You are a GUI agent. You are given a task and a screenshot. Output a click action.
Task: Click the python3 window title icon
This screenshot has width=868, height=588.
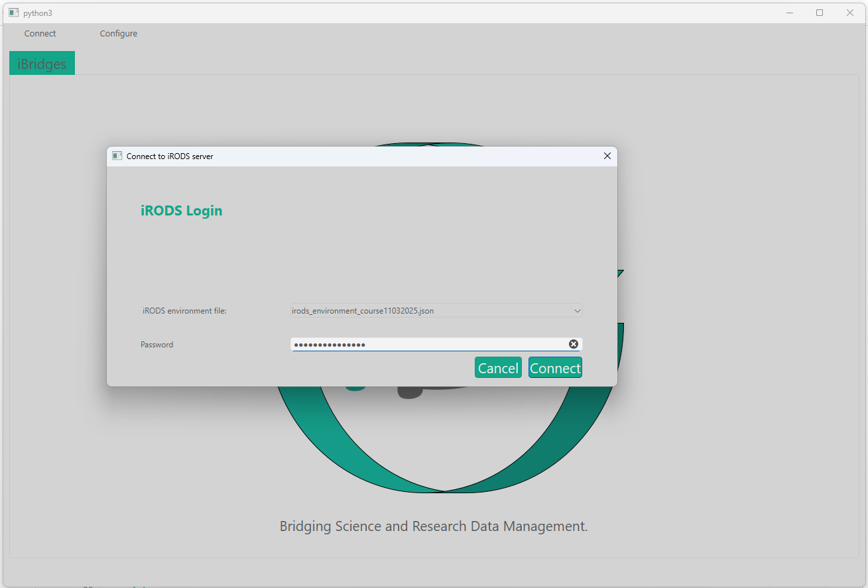coord(14,13)
